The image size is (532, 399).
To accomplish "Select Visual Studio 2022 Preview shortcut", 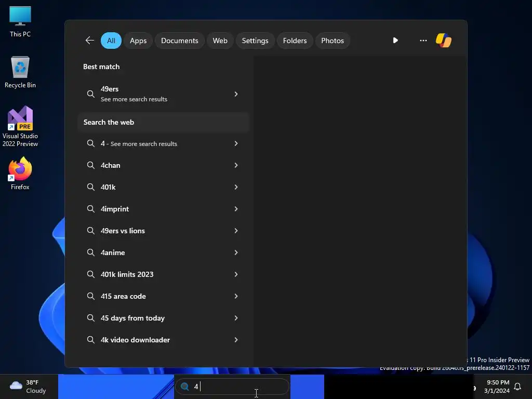I will (20, 127).
